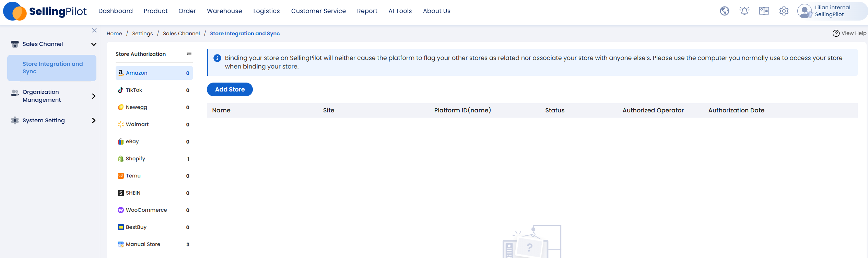Image resolution: width=868 pixels, height=258 pixels.
Task: Open the book guide icon
Action: click(764, 11)
